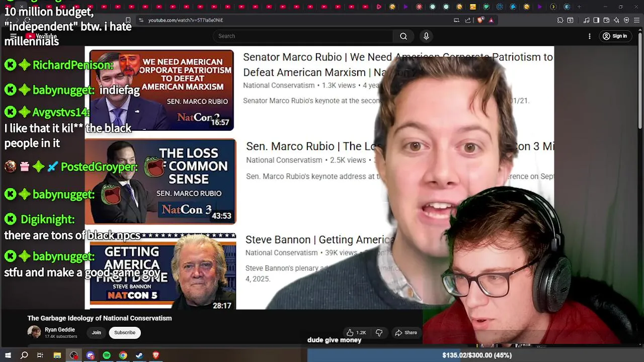644x362 pixels.
Task: Open Steam from the taskbar
Action: point(139,355)
